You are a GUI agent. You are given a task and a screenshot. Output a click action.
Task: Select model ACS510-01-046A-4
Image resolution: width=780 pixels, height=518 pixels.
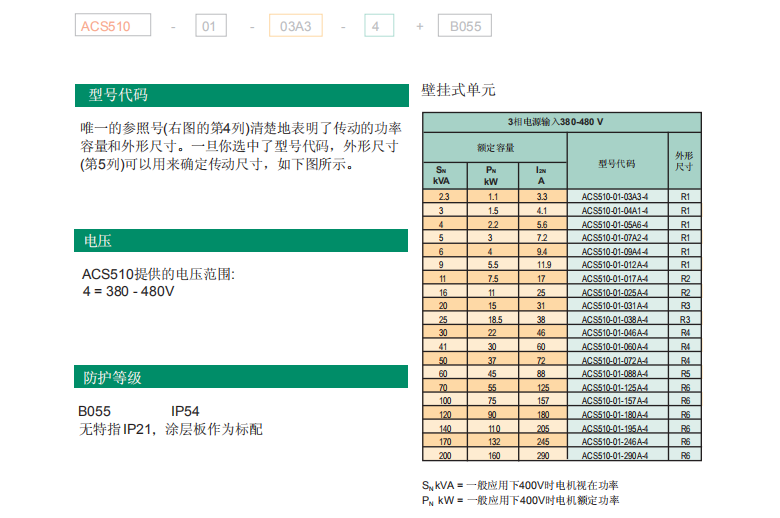point(615,333)
